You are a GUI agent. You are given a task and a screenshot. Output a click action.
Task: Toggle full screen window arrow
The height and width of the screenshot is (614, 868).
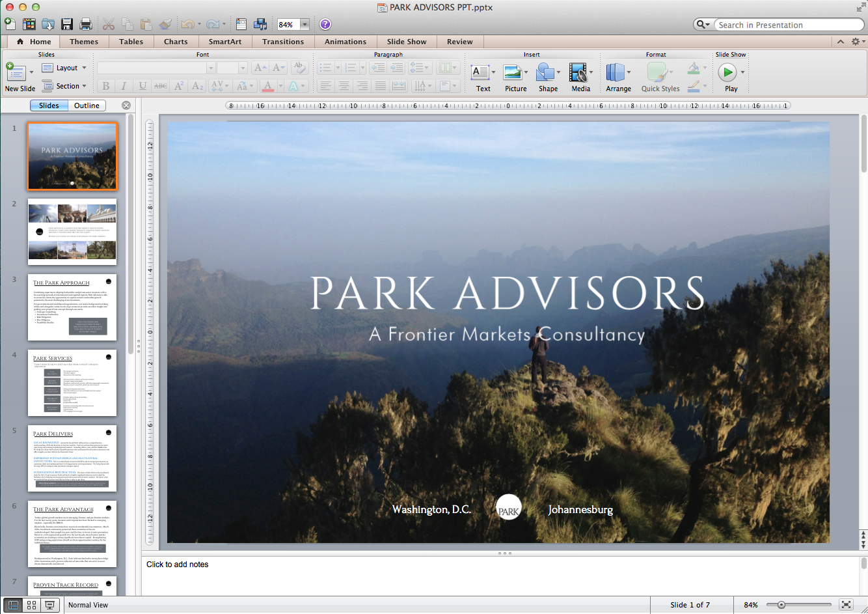pyautogui.click(x=861, y=7)
